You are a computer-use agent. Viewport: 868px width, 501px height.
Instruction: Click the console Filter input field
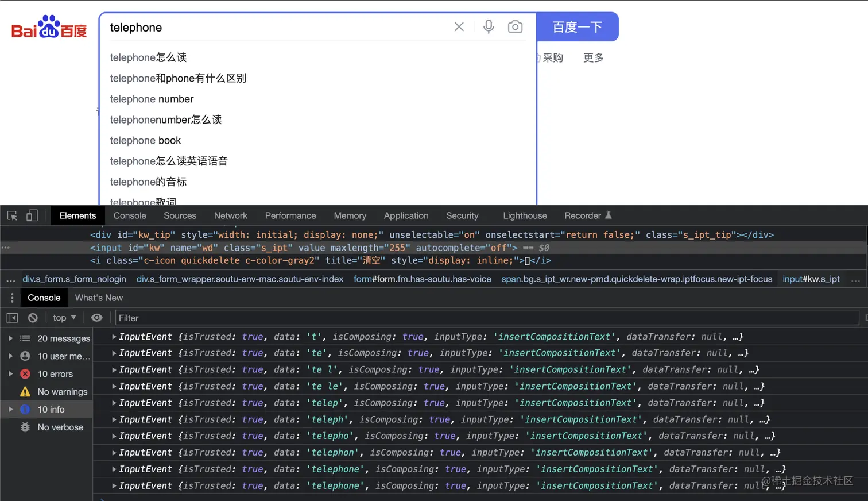487,318
